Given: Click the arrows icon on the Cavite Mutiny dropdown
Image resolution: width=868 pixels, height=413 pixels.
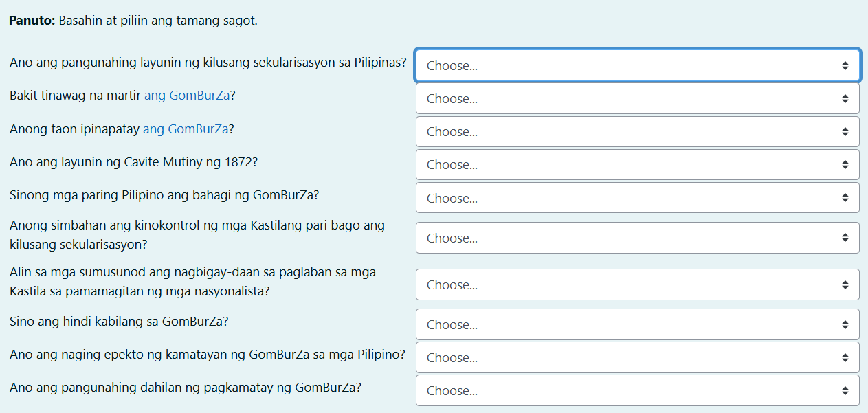Looking at the screenshot, I should [x=846, y=164].
